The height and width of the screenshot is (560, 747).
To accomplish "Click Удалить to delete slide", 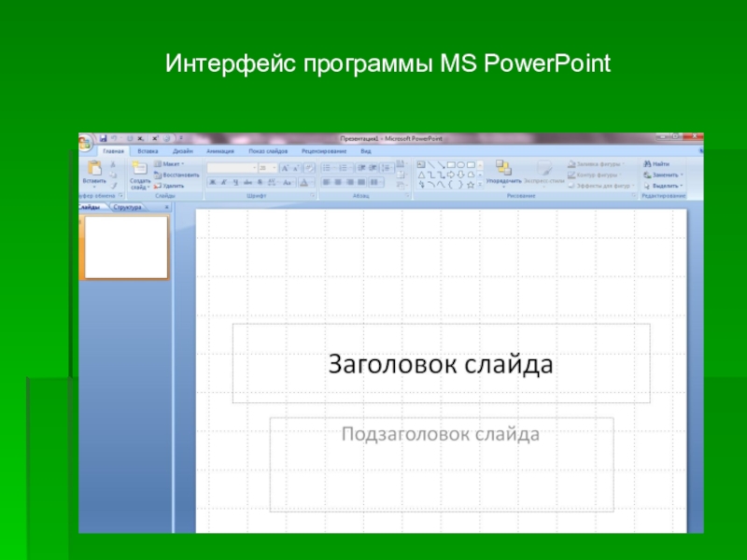I will pyautogui.click(x=169, y=186).
